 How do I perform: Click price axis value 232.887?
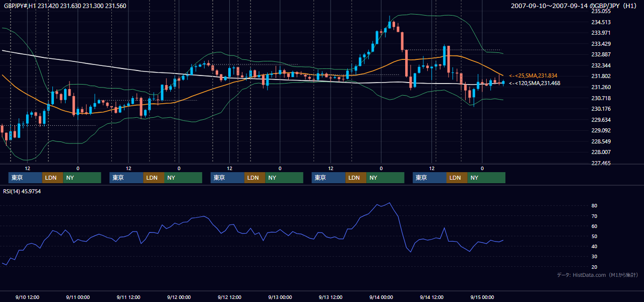[601, 54]
